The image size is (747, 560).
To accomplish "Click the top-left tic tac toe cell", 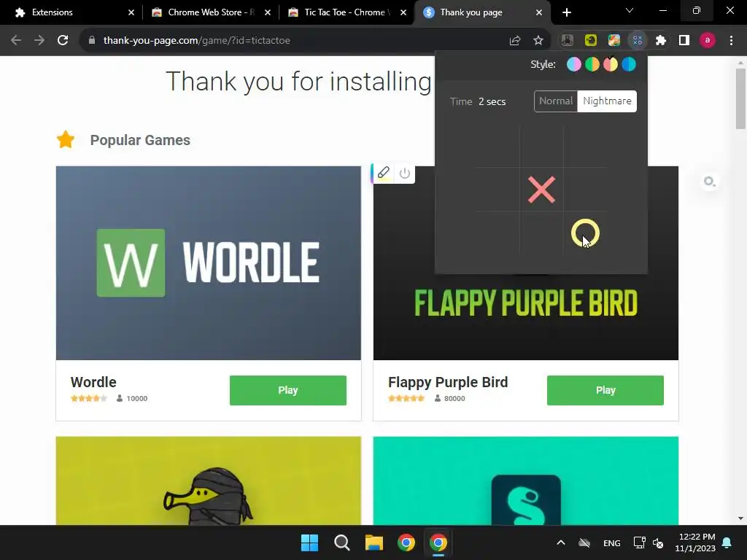I will point(498,146).
